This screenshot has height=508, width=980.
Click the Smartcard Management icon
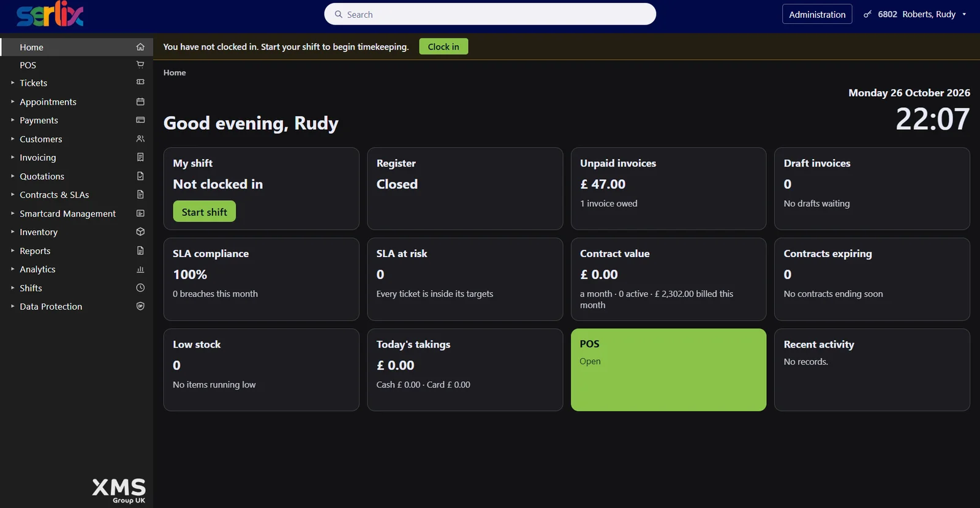click(140, 214)
